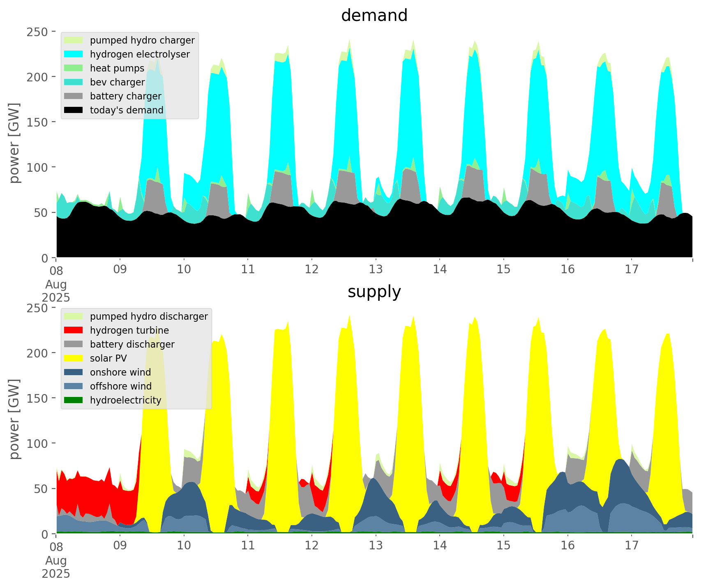Screen dimensions: 701x588
Task: Click the pumped hydro discharger legend label
Action: point(149,316)
